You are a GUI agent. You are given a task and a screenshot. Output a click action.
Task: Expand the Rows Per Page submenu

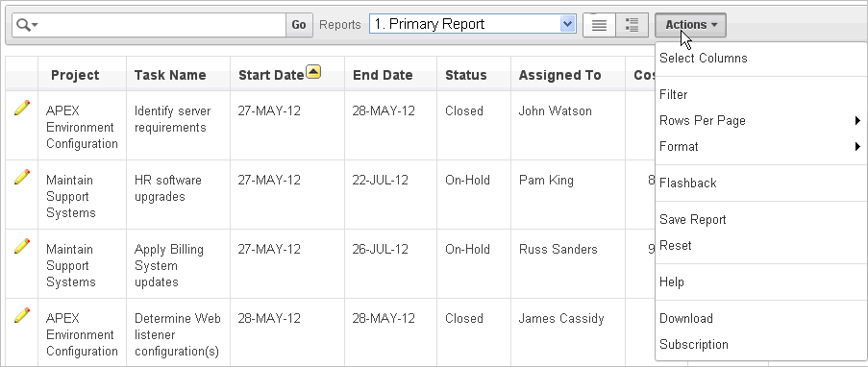(x=760, y=121)
